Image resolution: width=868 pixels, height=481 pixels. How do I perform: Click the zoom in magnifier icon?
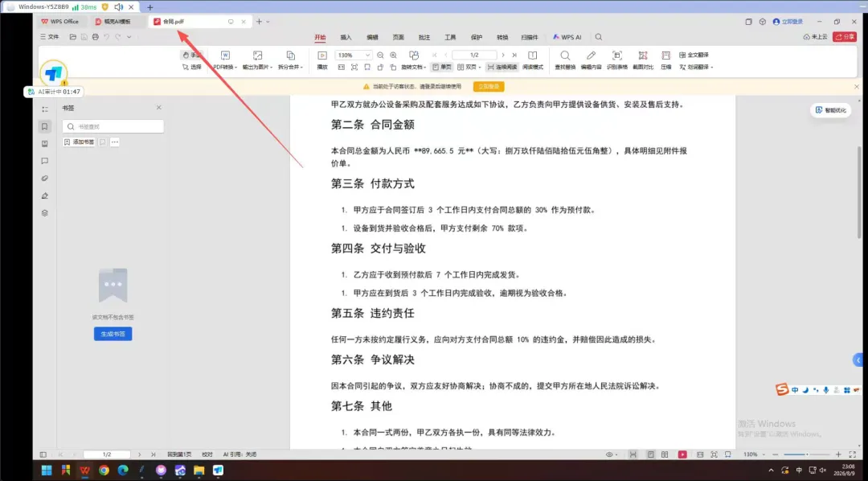tap(393, 55)
